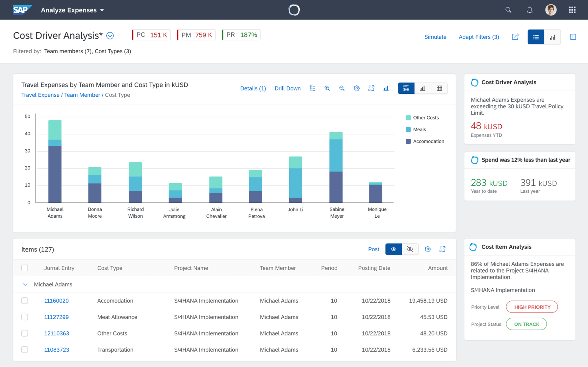Screen dimensions: 588x367
Task: Toggle the chart legend list icon
Action: (x=312, y=88)
